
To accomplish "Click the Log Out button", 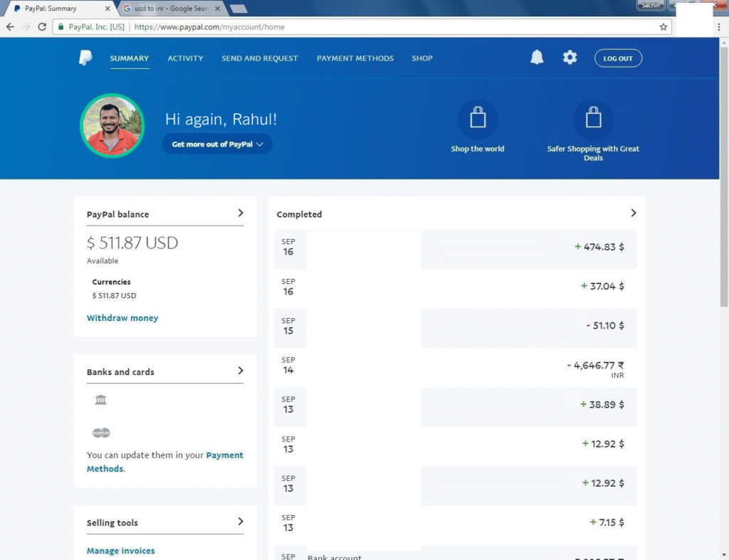I will [x=618, y=58].
